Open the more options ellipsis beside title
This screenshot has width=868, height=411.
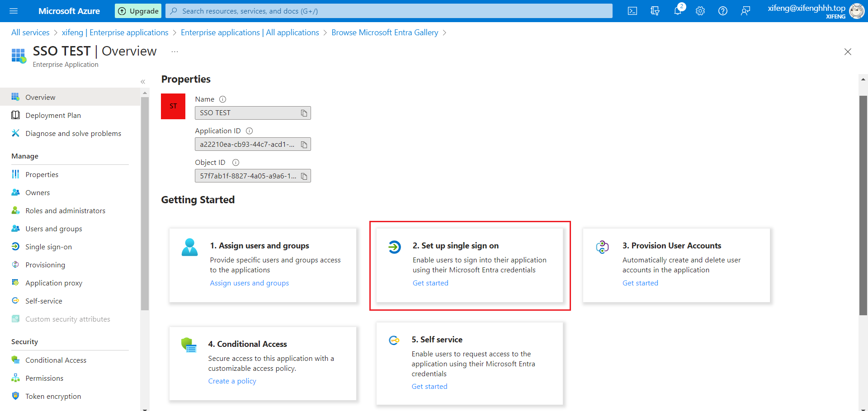pyautogui.click(x=175, y=51)
